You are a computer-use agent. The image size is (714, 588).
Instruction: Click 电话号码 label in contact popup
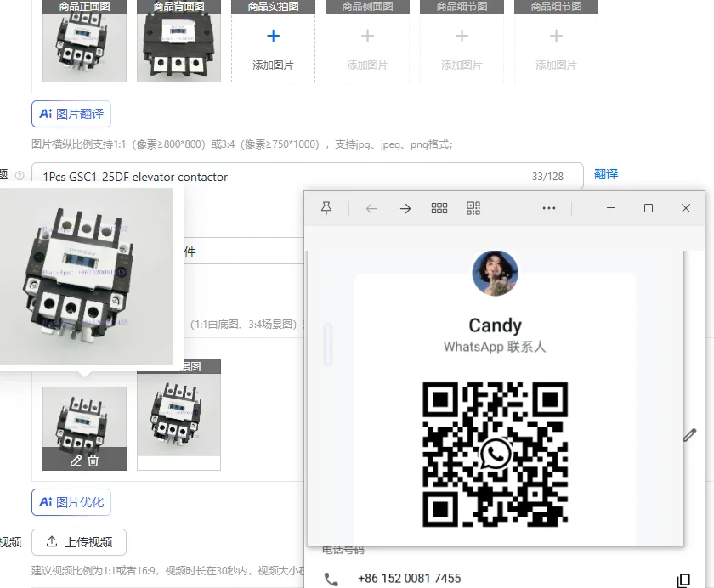(x=343, y=551)
